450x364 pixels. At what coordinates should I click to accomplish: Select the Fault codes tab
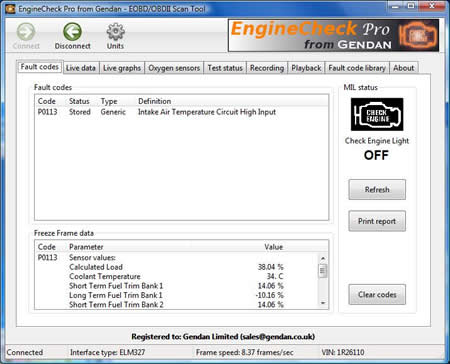(x=40, y=67)
